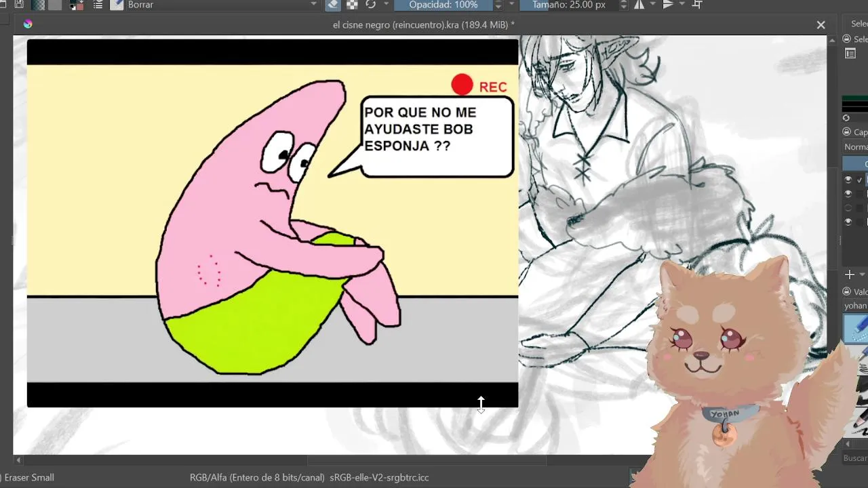Open horizontal mirror options dropdown arrow

[652, 4]
